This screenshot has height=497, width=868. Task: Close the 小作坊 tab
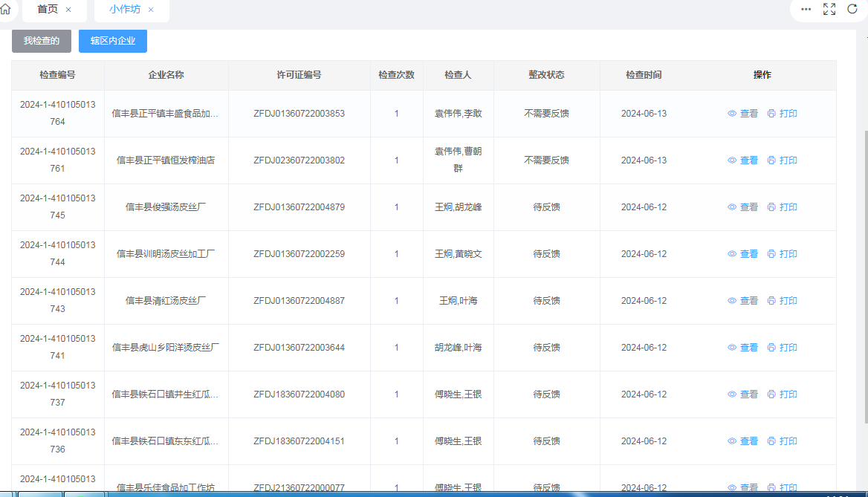(x=151, y=10)
